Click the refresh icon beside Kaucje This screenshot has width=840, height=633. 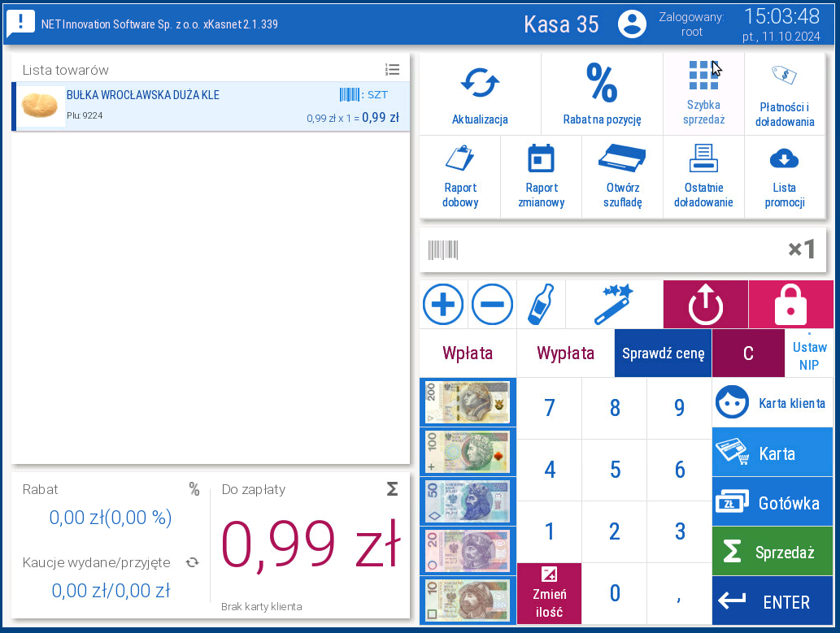pos(193,562)
